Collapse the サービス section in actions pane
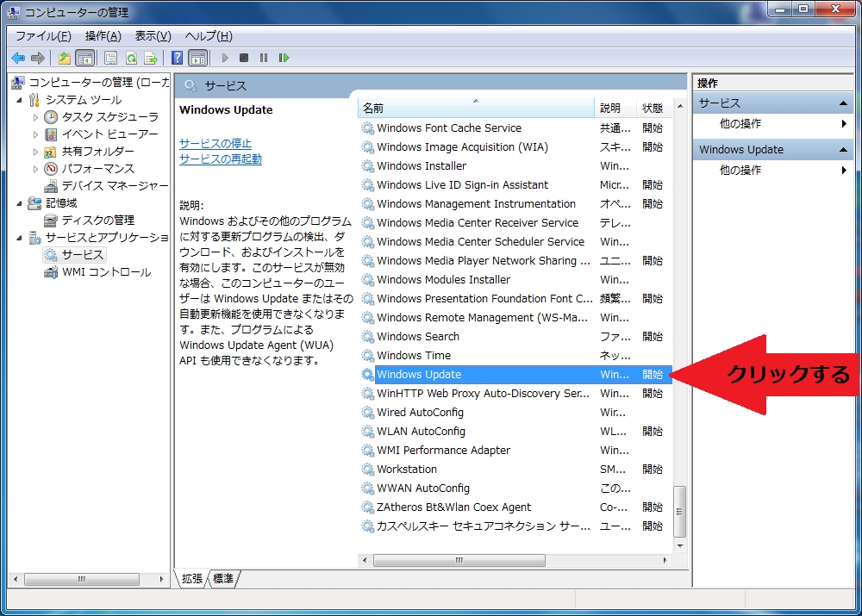 [843, 103]
